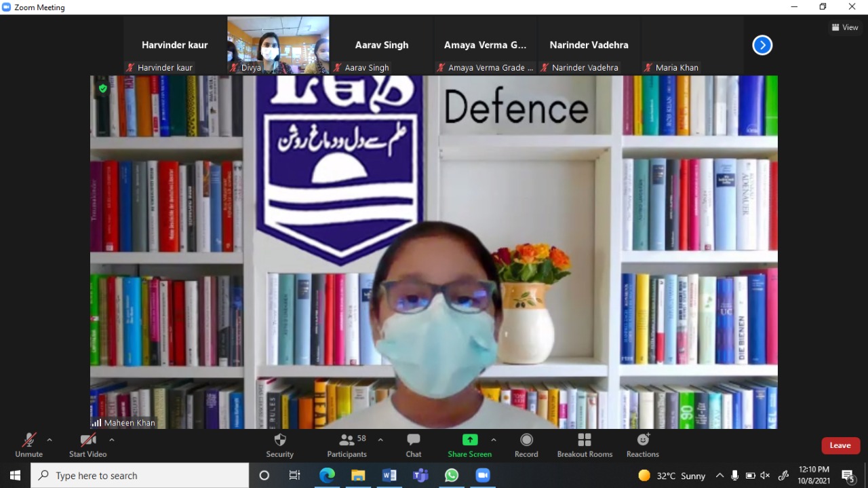This screenshot has width=868, height=488.
Task: Open WhatsApp from the taskbar
Action: coord(452,476)
